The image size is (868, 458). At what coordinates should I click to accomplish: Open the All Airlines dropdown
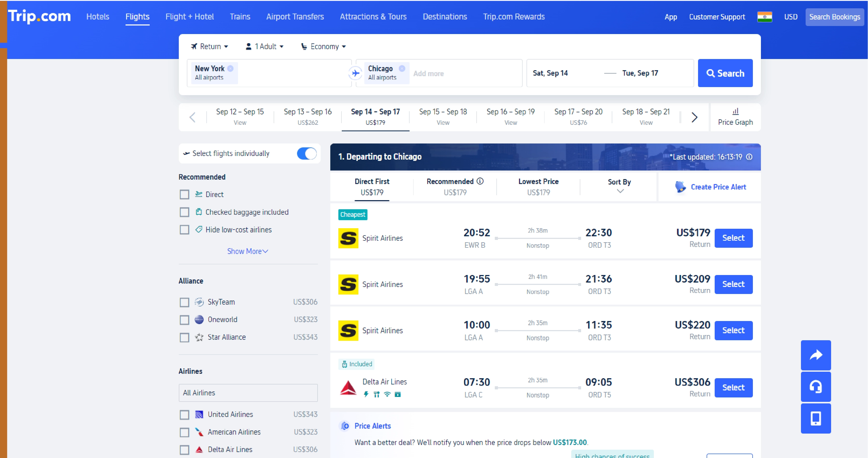pos(248,392)
